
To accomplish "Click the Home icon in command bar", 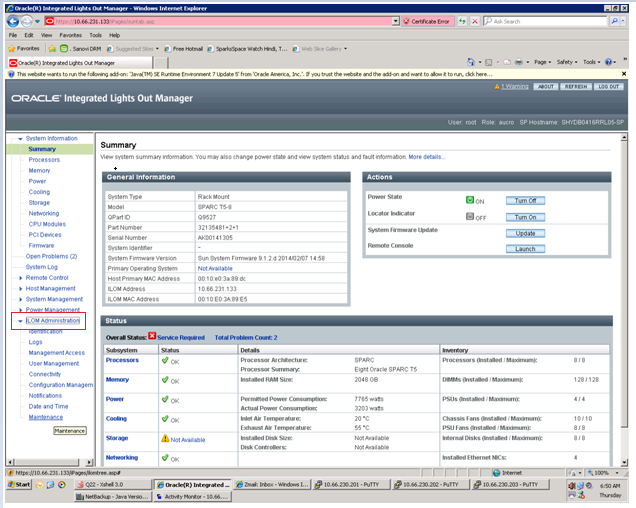I will [471, 62].
